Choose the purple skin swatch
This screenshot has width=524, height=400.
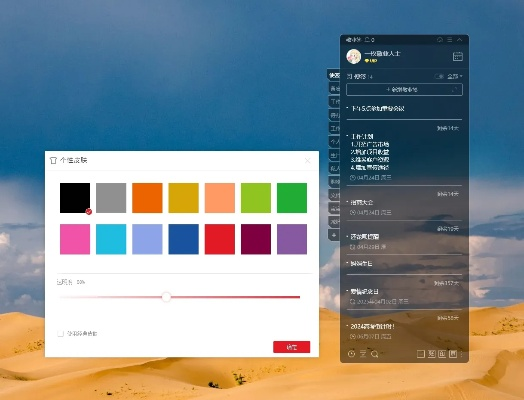click(x=292, y=239)
